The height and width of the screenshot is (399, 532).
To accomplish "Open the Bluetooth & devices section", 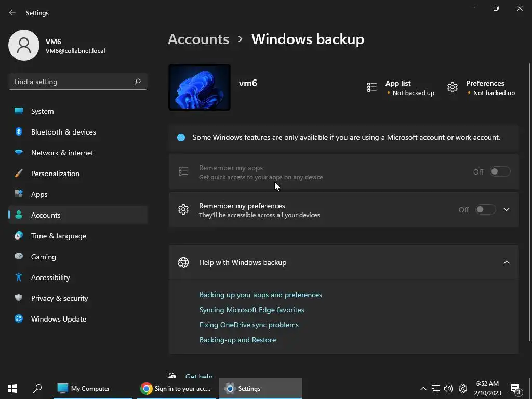I will coord(63,132).
